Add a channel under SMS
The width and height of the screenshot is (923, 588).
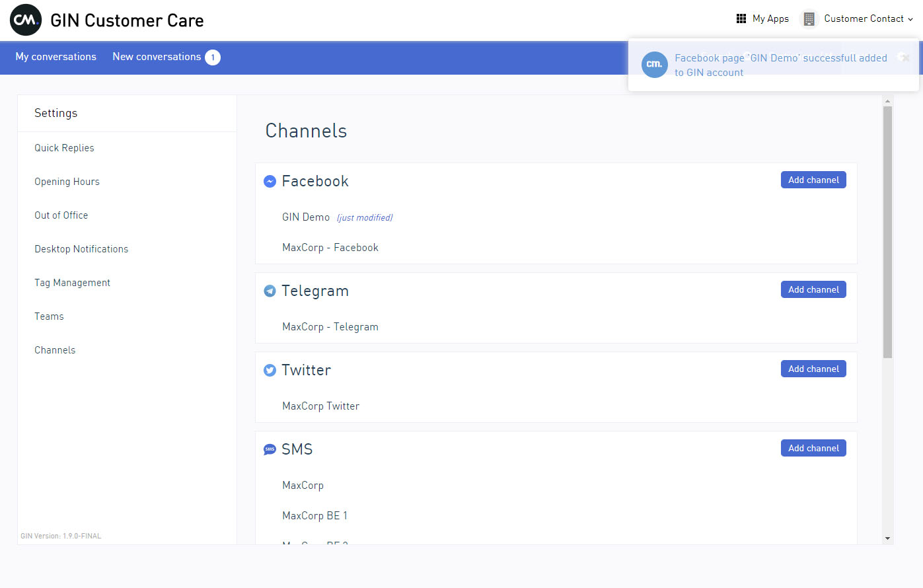click(x=813, y=448)
